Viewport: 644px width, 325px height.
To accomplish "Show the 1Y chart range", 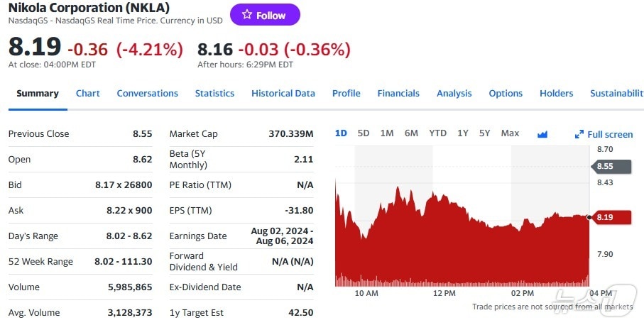I will (x=463, y=133).
